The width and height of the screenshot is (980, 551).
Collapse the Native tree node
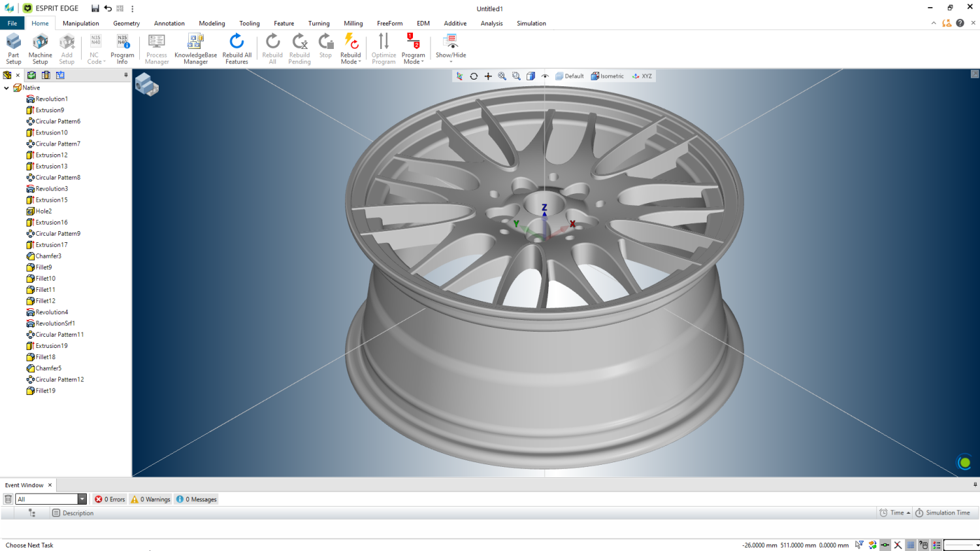pyautogui.click(x=7, y=88)
